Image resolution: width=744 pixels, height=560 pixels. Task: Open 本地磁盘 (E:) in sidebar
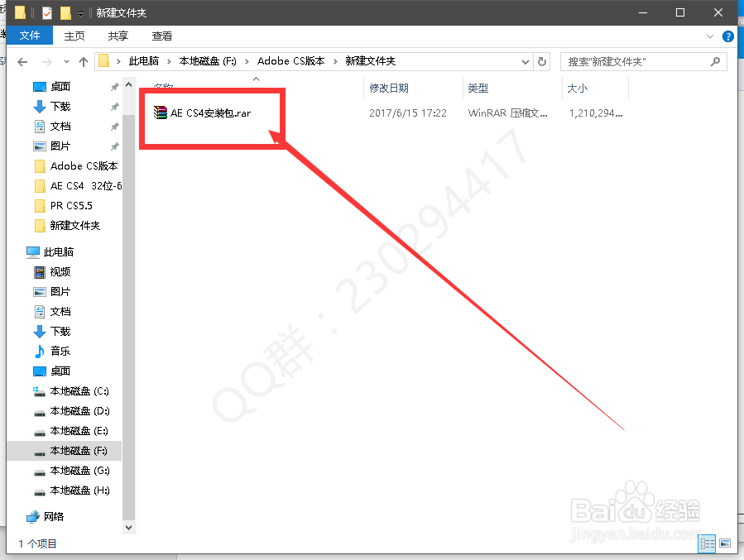79,431
